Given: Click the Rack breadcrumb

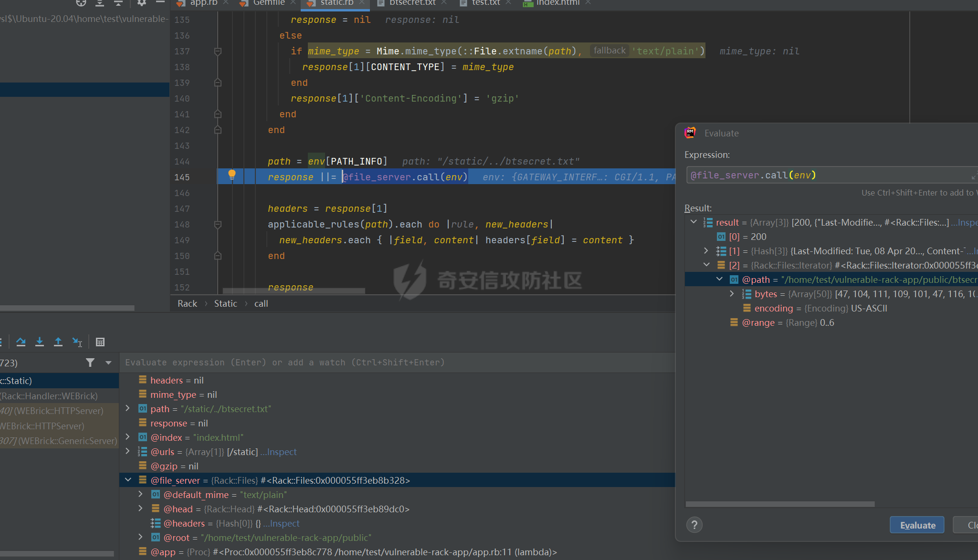Looking at the screenshot, I should pos(187,303).
